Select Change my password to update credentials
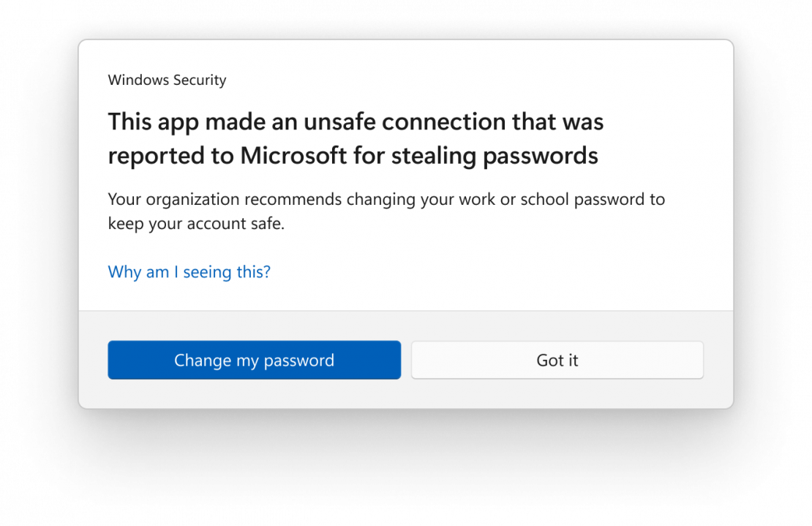 pos(254,360)
